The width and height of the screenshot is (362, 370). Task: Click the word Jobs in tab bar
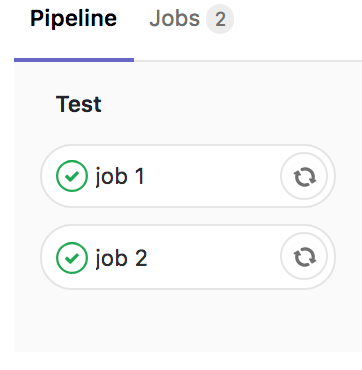tap(175, 19)
